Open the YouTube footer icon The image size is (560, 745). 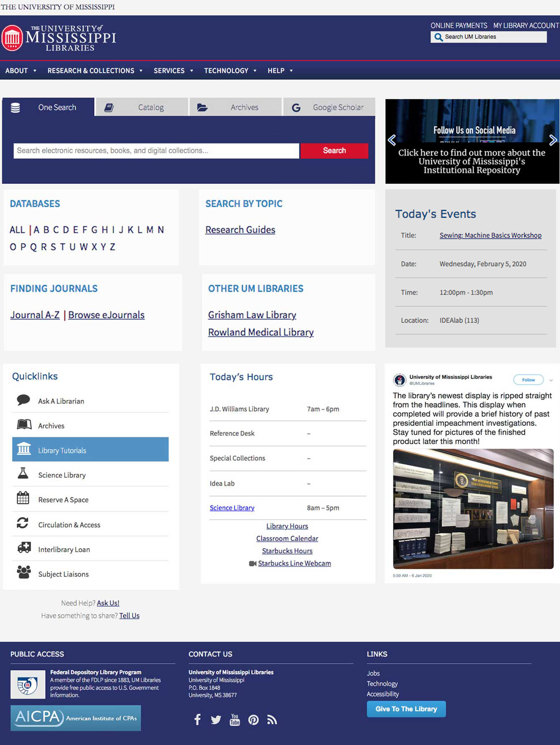[235, 720]
